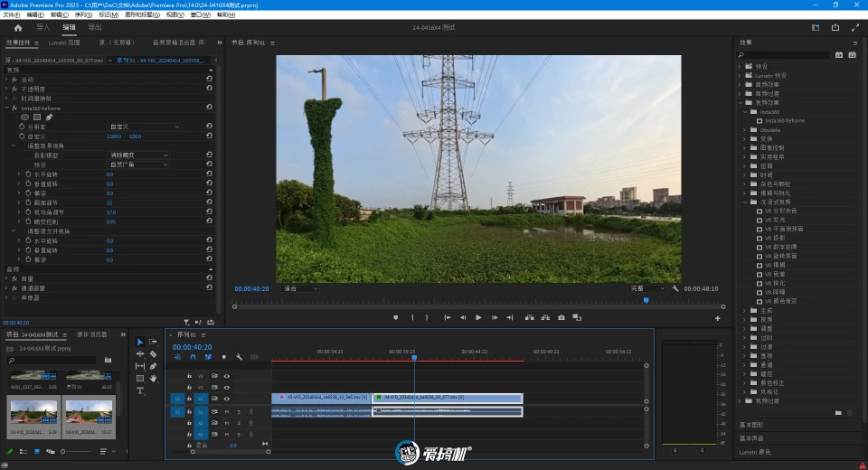The width and height of the screenshot is (868, 470).
Task: Click the rectangle mask icon under Insta360 Reframe
Action: click(37, 117)
